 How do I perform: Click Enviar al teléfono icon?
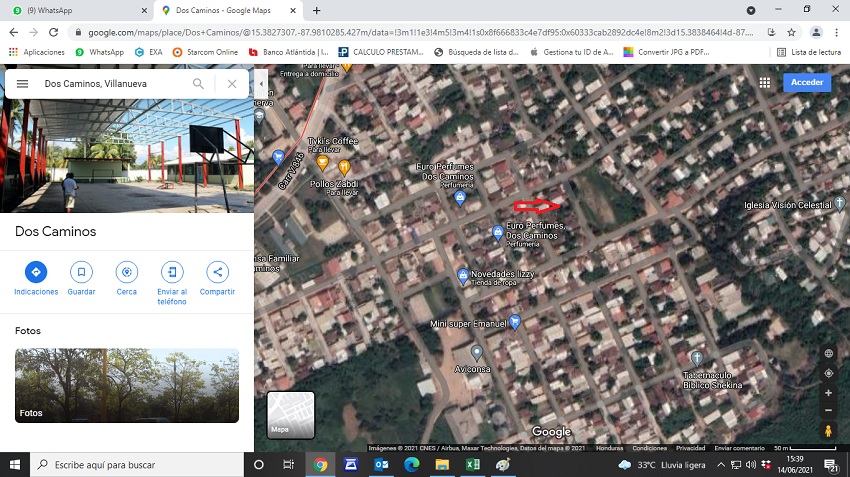[x=172, y=272]
